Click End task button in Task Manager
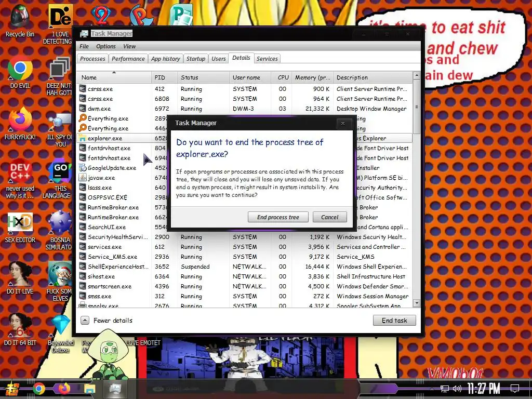This screenshot has height=399, width=532. tap(394, 320)
